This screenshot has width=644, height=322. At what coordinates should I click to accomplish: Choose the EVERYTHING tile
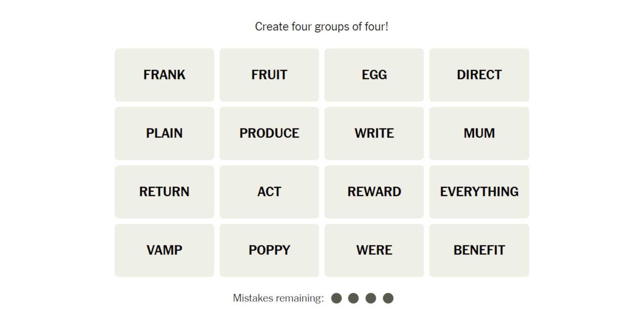point(479,192)
